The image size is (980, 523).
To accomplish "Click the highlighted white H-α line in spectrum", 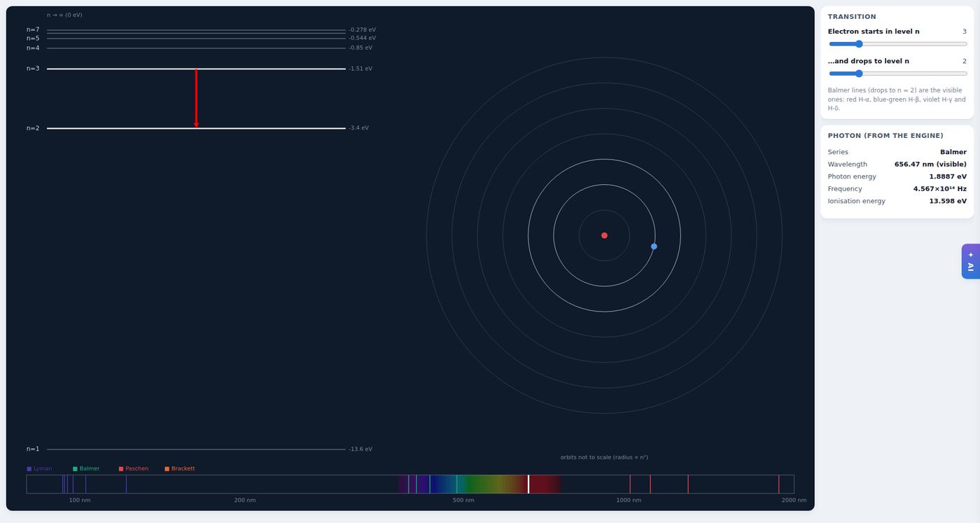I will [528, 484].
